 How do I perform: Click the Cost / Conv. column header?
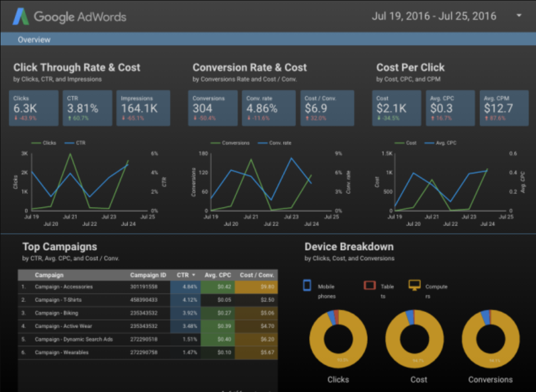point(256,275)
